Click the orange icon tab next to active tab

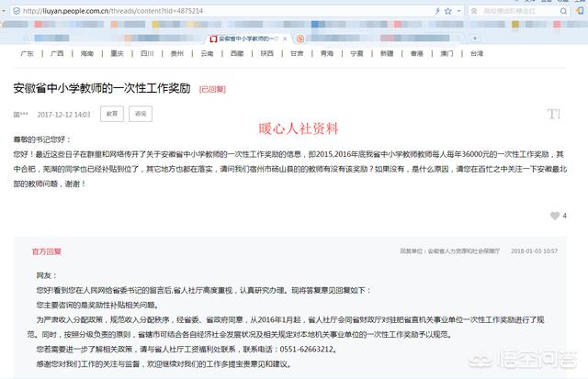pyautogui.click(x=300, y=39)
